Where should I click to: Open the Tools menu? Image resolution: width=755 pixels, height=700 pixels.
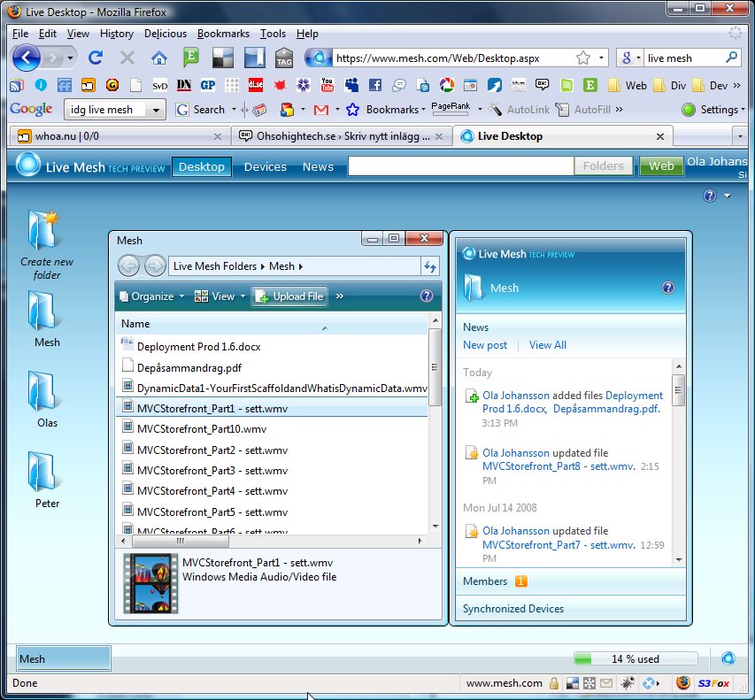[x=273, y=34]
